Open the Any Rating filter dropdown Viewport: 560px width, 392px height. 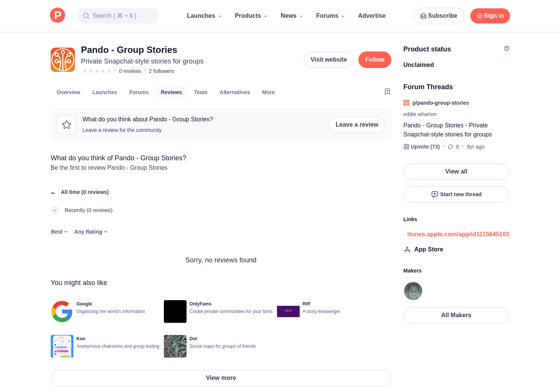coord(90,232)
